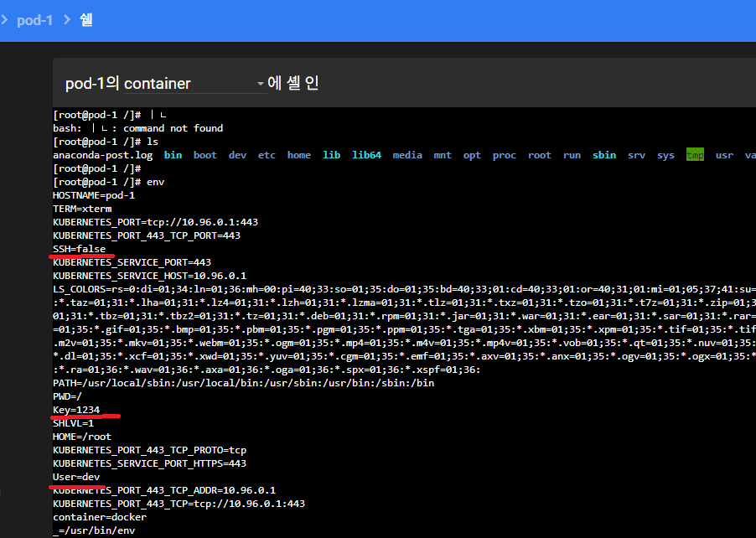This screenshot has width=756, height=538.
Task: Click the lib64 entry in ls output
Action: tap(366, 155)
